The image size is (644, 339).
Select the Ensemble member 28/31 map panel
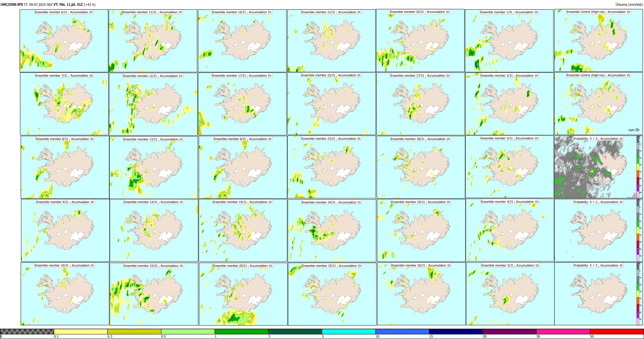point(421,167)
